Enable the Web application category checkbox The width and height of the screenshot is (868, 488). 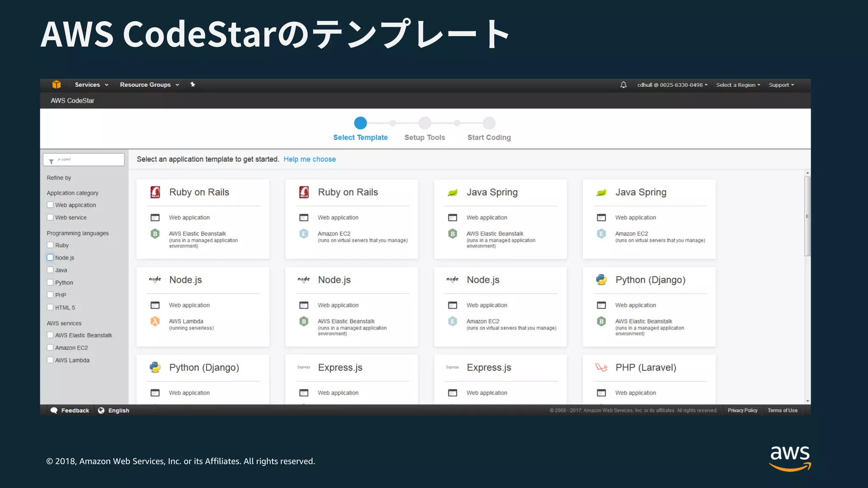pos(50,205)
